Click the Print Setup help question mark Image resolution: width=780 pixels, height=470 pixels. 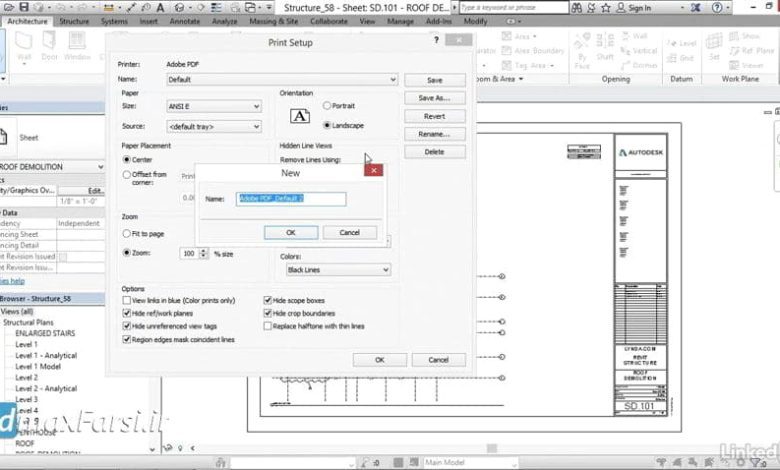[436, 42]
